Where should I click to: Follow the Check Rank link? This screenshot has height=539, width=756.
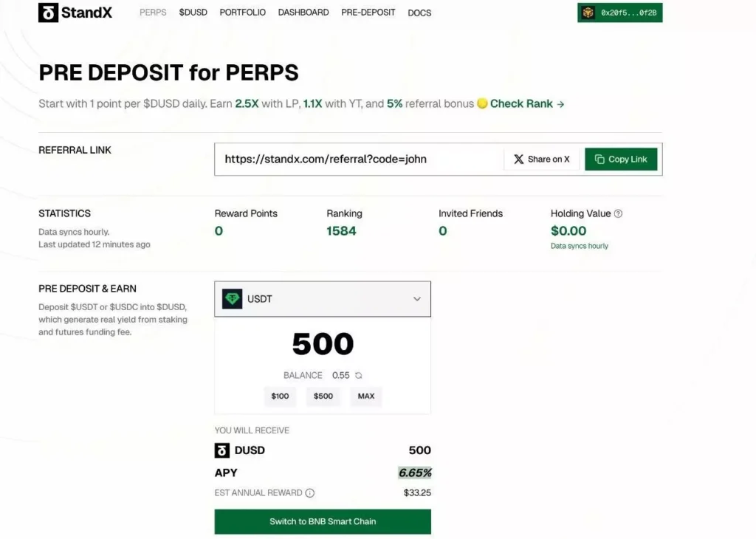[x=527, y=103]
